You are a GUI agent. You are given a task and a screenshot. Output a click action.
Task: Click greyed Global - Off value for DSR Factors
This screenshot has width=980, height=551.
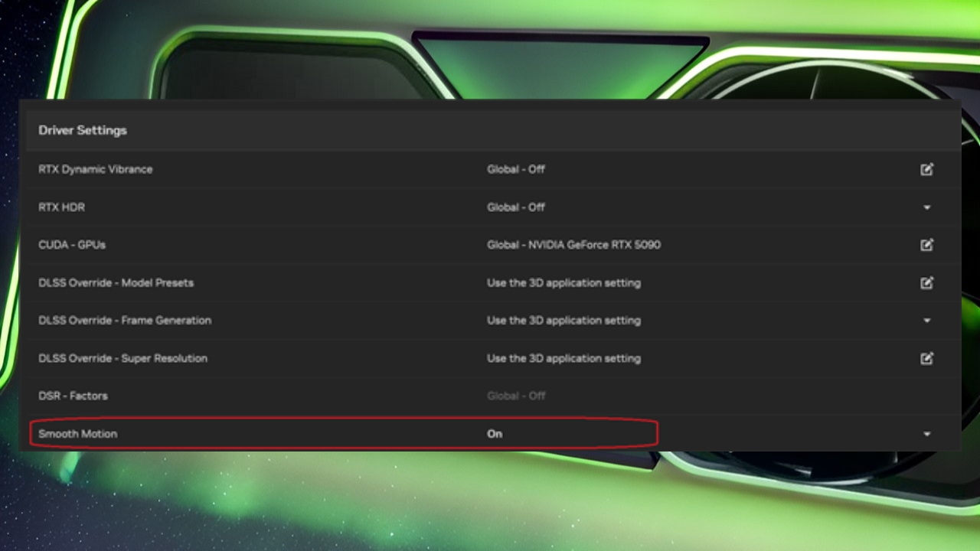516,396
